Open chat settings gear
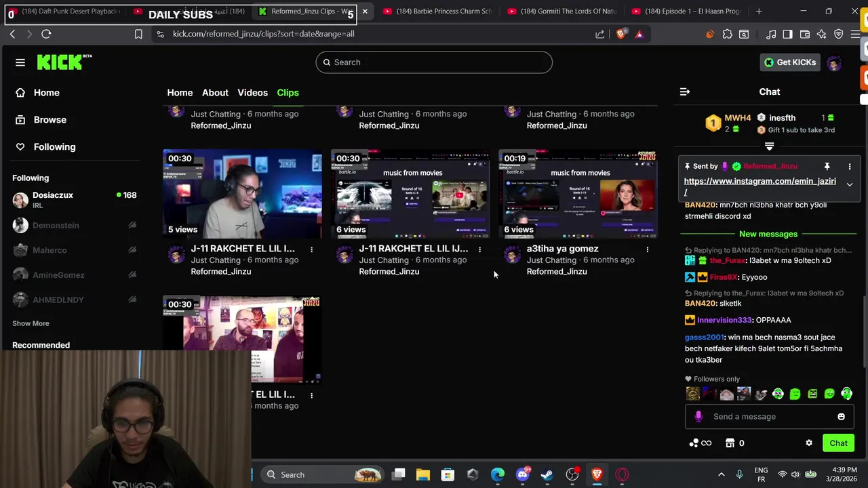 [809, 443]
